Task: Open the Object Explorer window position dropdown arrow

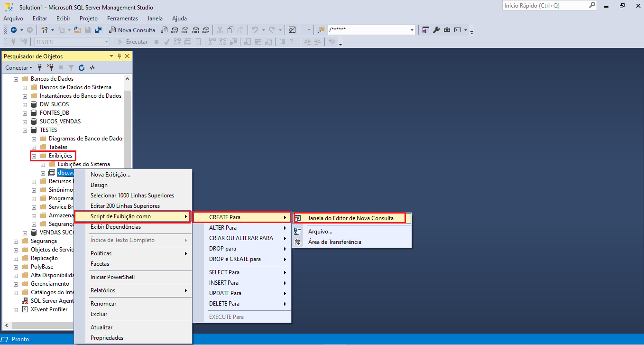Action: point(111,56)
